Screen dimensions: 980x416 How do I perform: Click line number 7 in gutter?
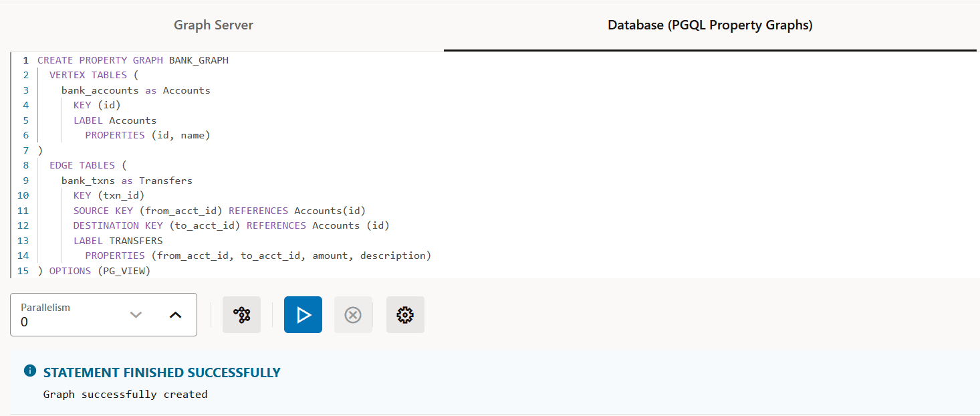(25, 150)
